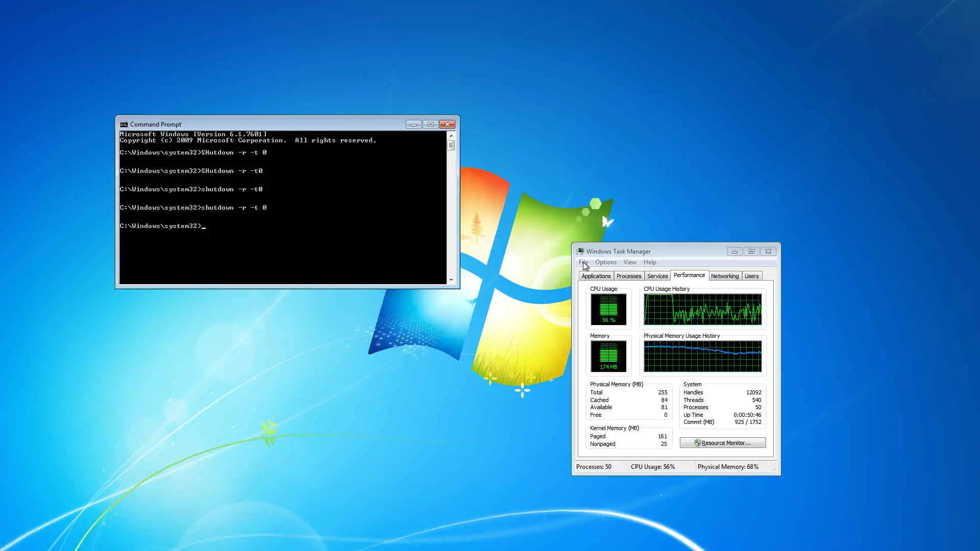The width and height of the screenshot is (980, 551).
Task: Select the Networking tab
Action: coord(724,276)
